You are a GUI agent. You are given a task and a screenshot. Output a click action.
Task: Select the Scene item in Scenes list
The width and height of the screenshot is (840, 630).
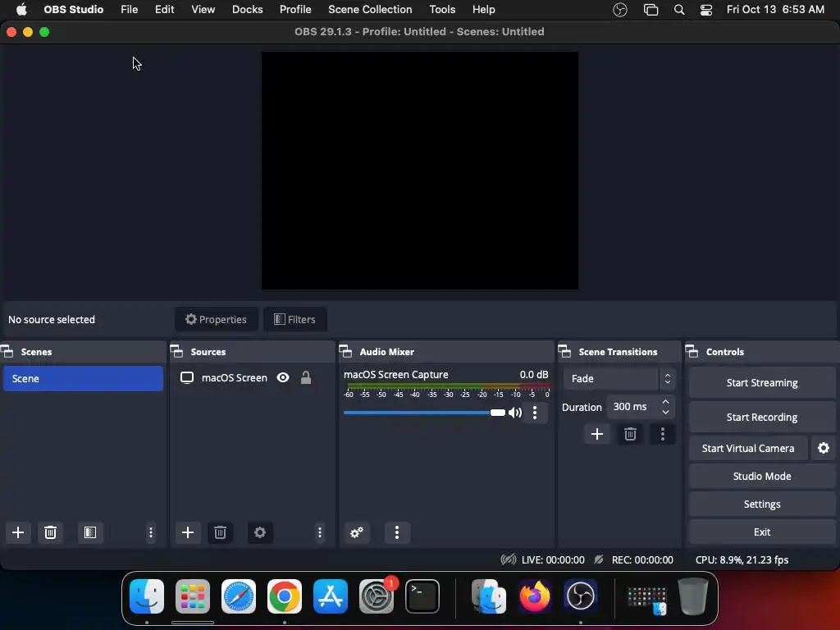[83, 379]
